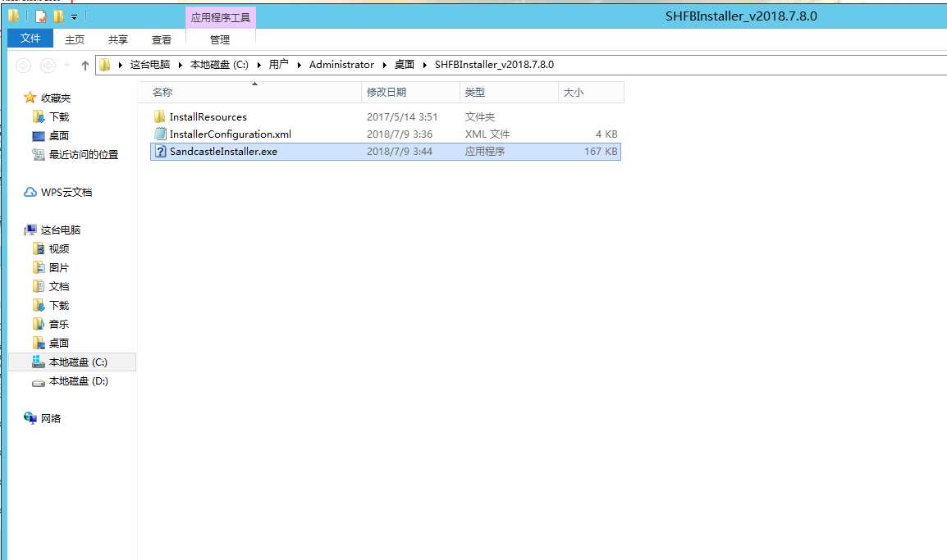The height and width of the screenshot is (560, 947).
Task: Click the XML 文件 type cell
Action: pos(487,134)
